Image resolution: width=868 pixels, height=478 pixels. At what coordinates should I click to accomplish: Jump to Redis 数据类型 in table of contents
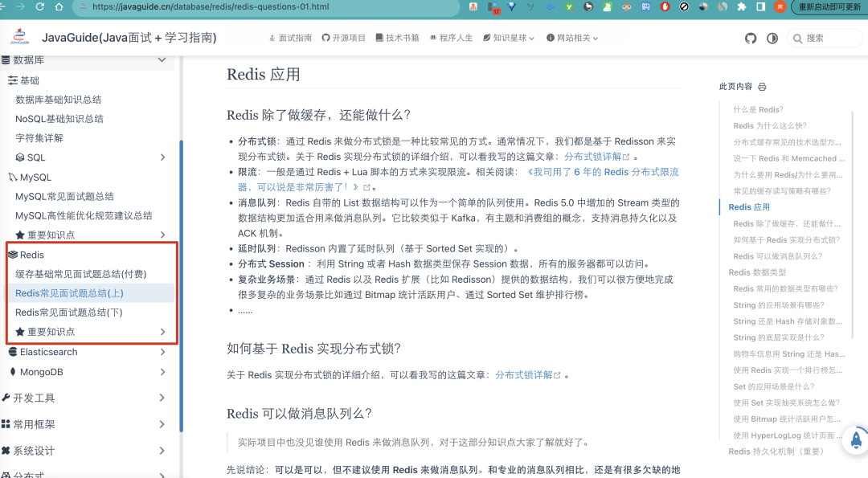(x=757, y=273)
